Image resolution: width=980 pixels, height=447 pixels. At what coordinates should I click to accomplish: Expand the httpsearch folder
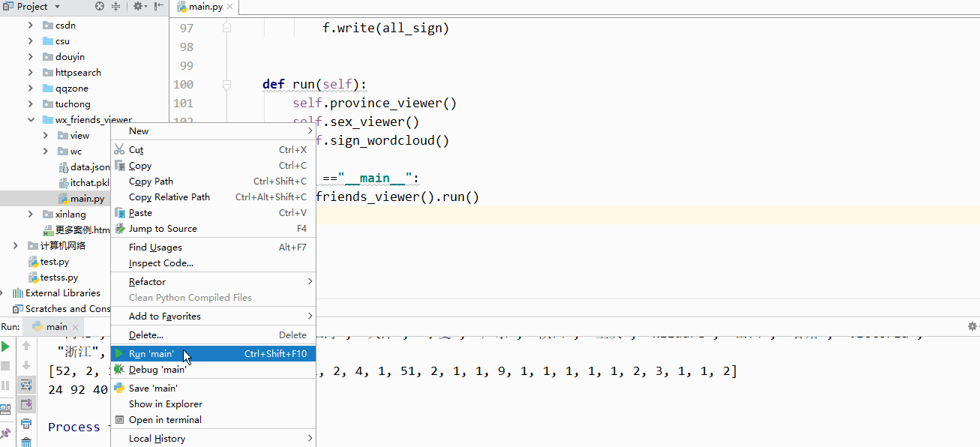(31, 73)
